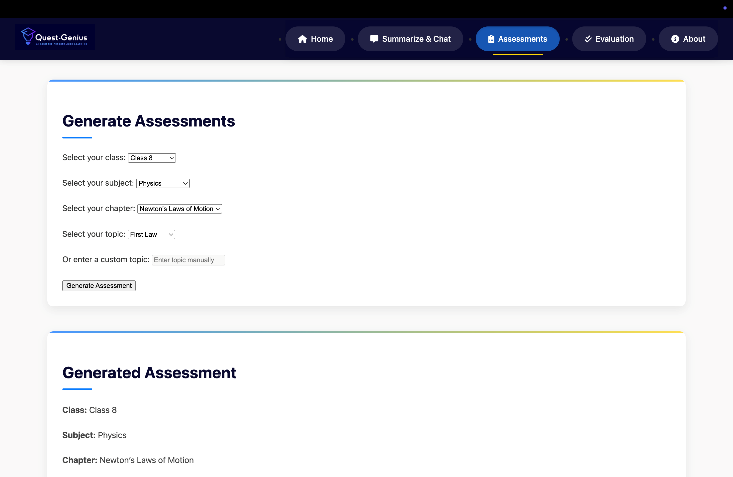Click the Quest-Genius logo icon
The image size is (733, 477).
(28, 38)
